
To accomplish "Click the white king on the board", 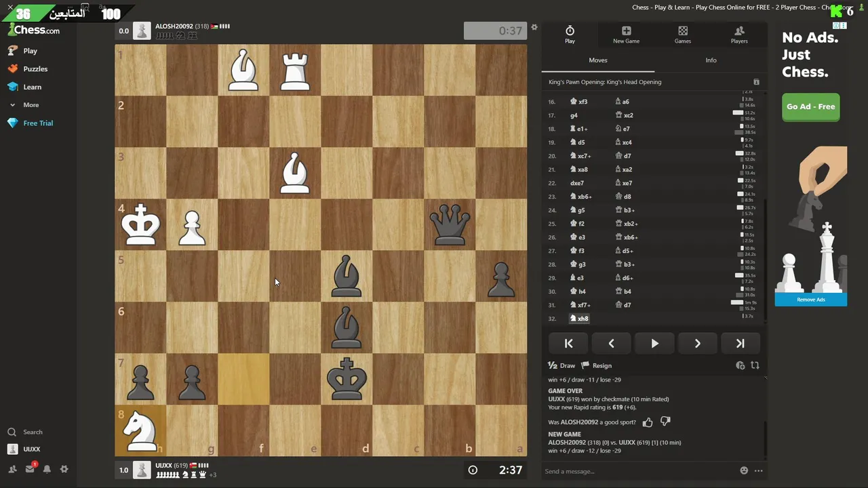I will (140, 224).
